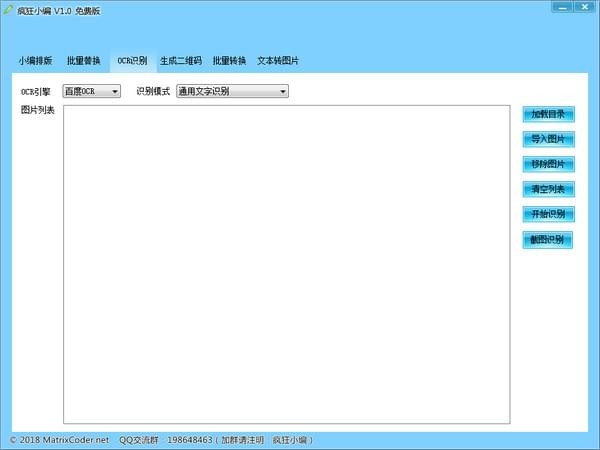Switch to the 文本转图片 tab

point(278,60)
